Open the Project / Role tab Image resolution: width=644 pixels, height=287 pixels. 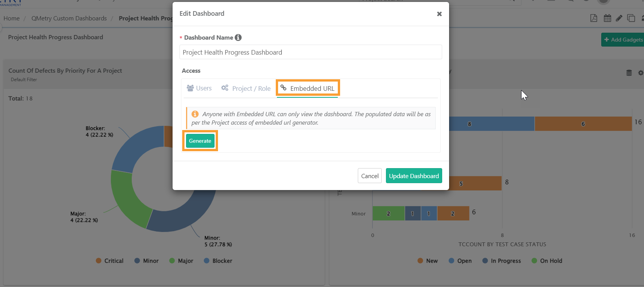coord(246,88)
